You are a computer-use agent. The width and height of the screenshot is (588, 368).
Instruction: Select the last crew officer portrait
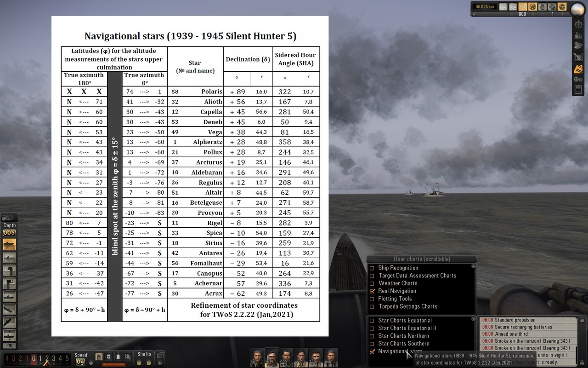(x=331, y=357)
